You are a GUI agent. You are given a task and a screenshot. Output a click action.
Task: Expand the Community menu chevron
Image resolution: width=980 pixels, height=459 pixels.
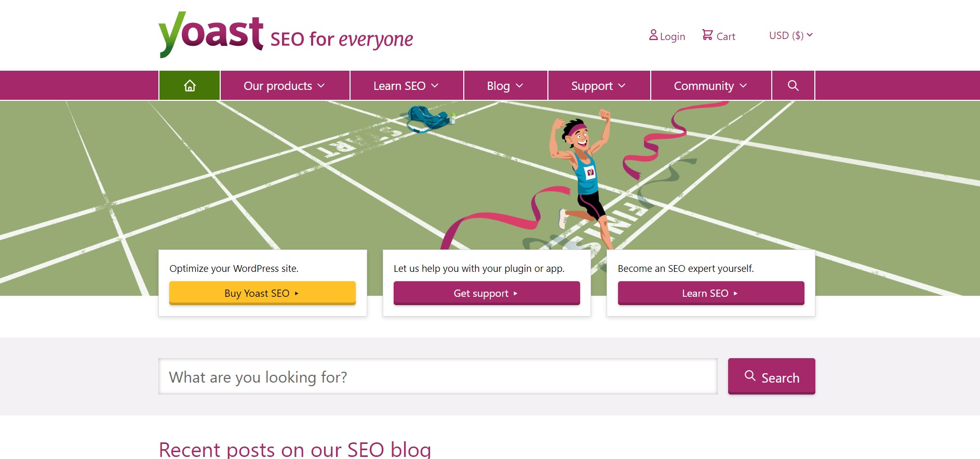point(743,86)
